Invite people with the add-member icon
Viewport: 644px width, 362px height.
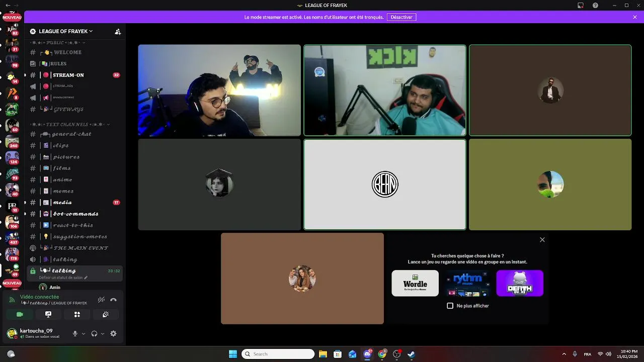118,31
